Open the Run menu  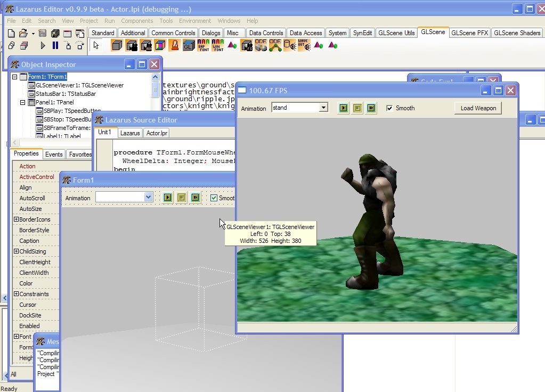point(110,21)
